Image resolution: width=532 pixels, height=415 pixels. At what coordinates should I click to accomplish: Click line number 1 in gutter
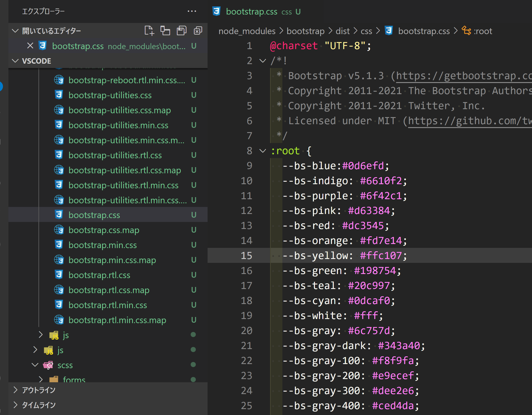coord(249,45)
